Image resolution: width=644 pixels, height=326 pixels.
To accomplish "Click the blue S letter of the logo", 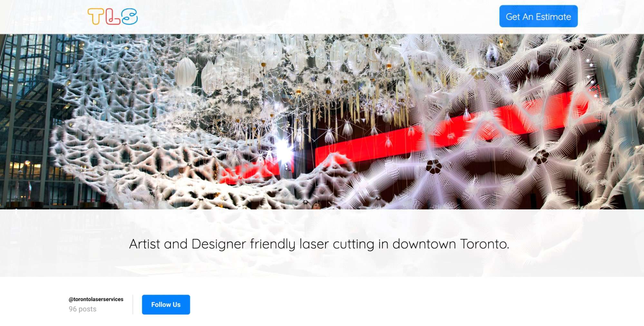I will click(x=130, y=16).
